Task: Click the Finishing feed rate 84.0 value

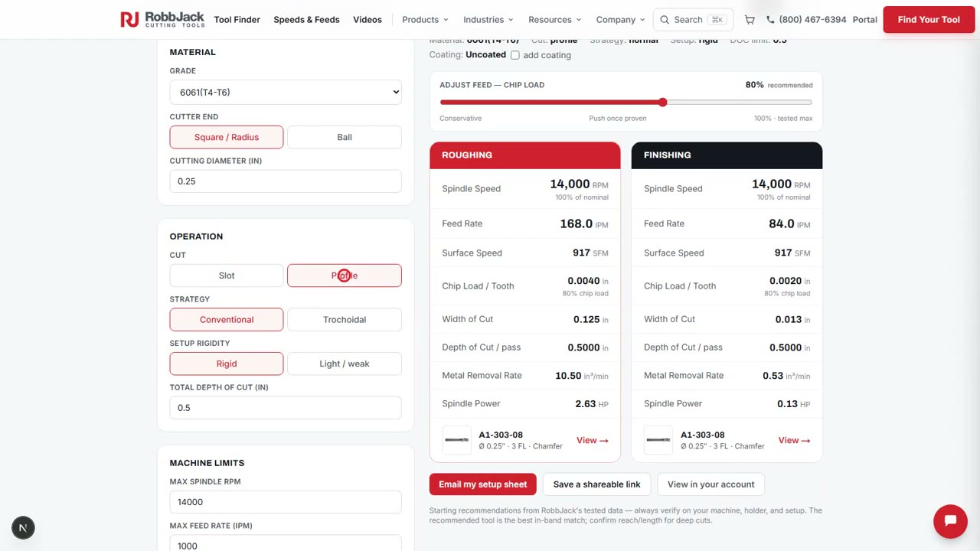Action: pos(781,223)
